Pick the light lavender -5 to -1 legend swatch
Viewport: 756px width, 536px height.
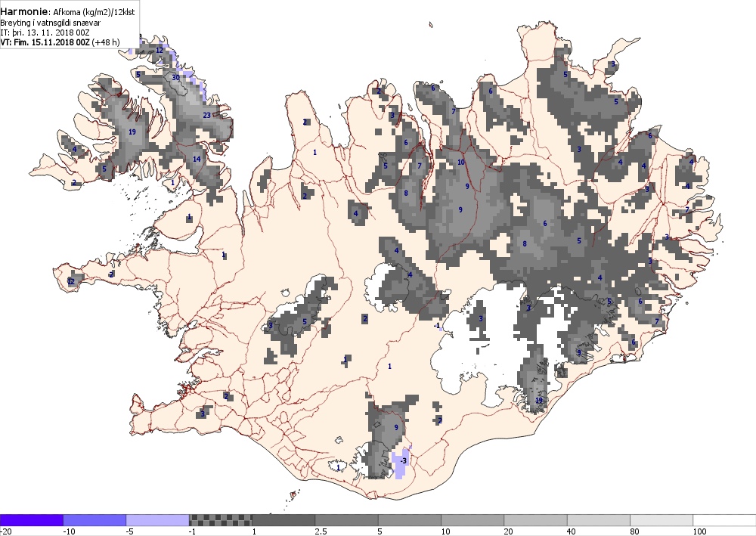(x=158, y=520)
